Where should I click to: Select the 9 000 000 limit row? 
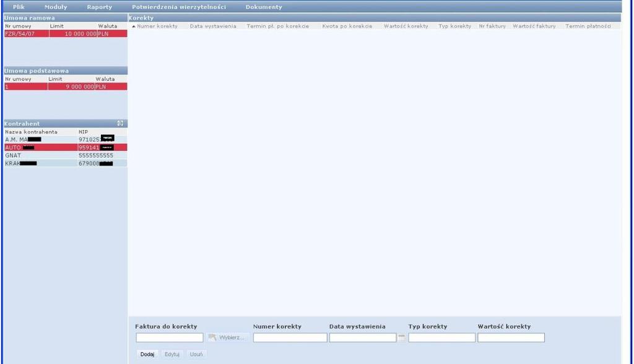[x=66, y=87]
